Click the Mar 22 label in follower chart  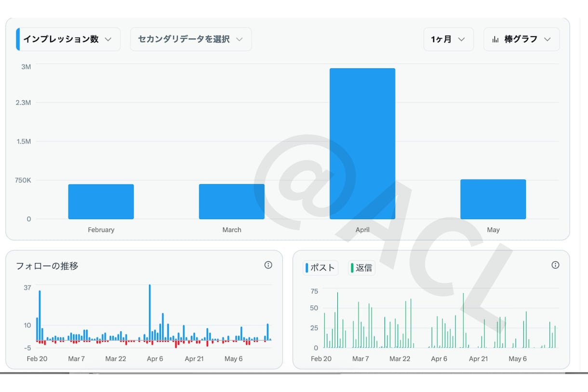(x=116, y=359)
